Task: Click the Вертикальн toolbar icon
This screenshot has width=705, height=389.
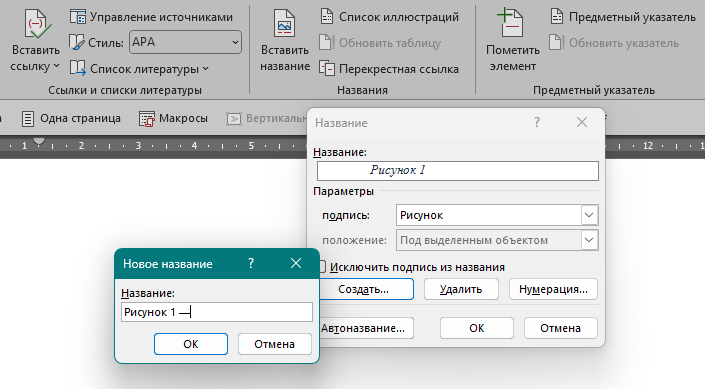Action: 234,119
